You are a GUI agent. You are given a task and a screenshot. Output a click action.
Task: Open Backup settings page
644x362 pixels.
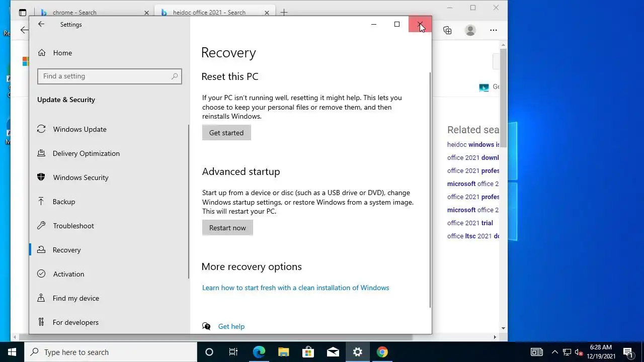pyautogui.click(x=64, y=202)
